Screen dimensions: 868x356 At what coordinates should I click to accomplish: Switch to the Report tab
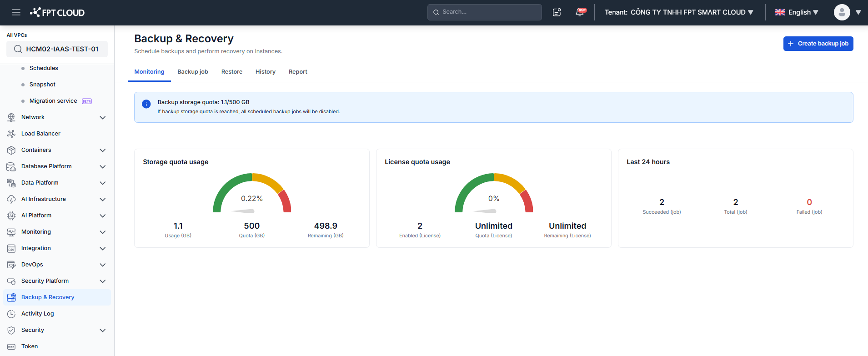click(298, 72)
